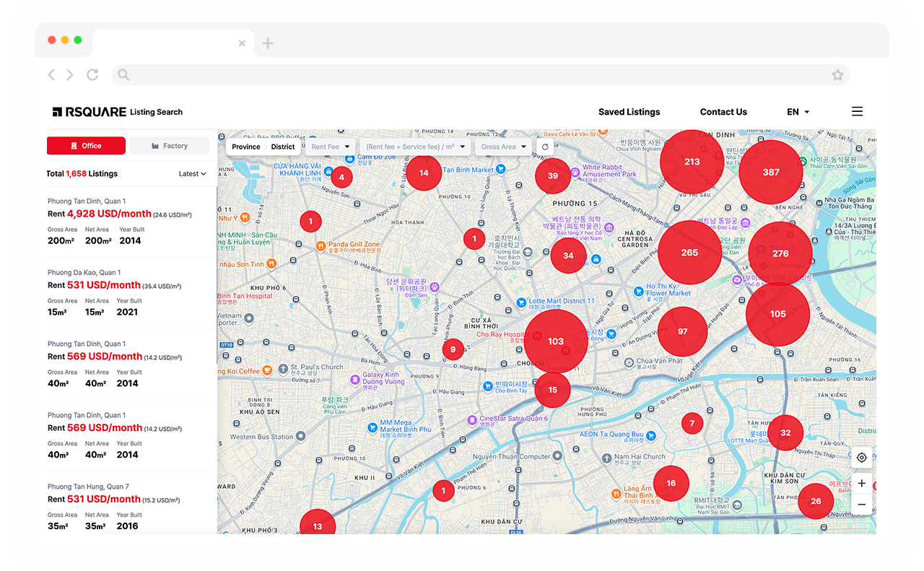
Task: Switch to Factory listings toggle
Action: [170, 146]
